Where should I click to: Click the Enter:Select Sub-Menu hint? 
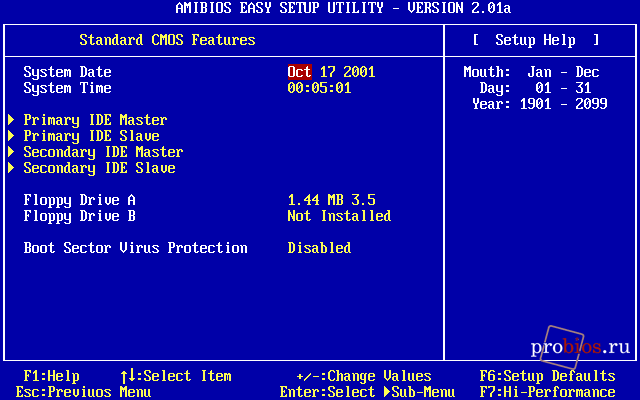(x=367, y=392)
